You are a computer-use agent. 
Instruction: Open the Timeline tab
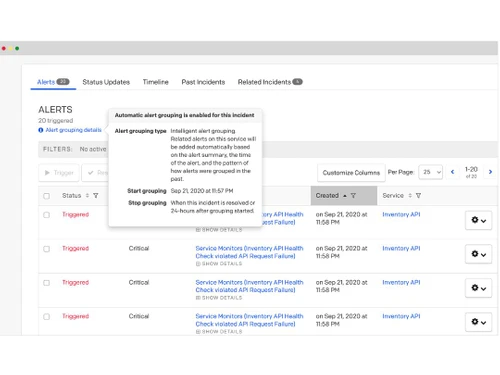point(155,82)
